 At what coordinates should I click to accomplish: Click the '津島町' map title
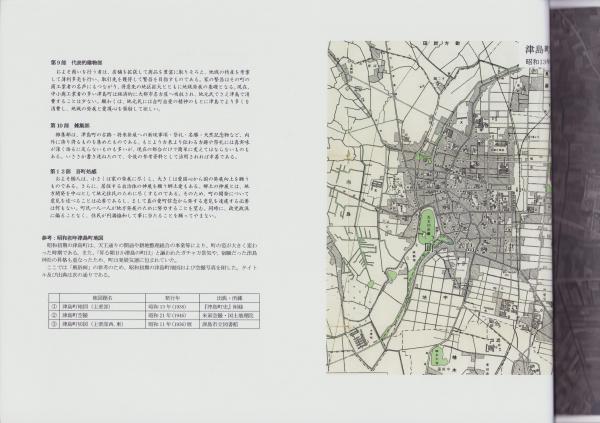tap(538, 51)
